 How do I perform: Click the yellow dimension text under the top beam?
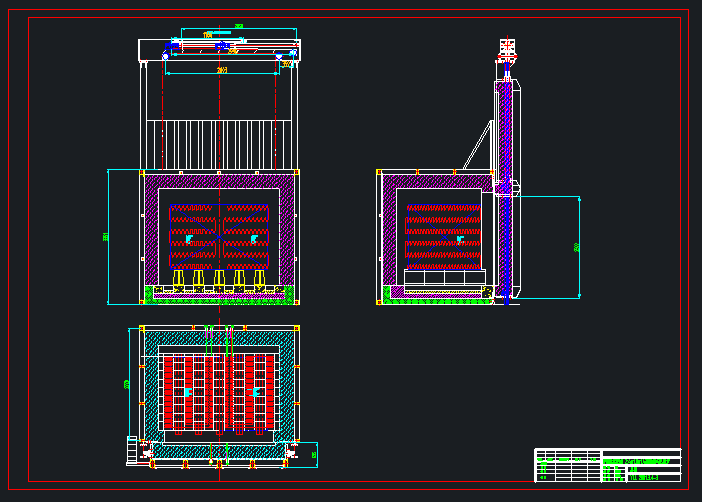(x=222, y=70)
